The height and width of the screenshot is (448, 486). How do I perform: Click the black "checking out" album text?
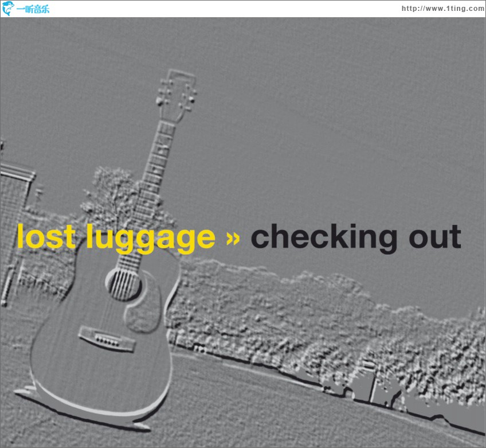coord(356,238)
